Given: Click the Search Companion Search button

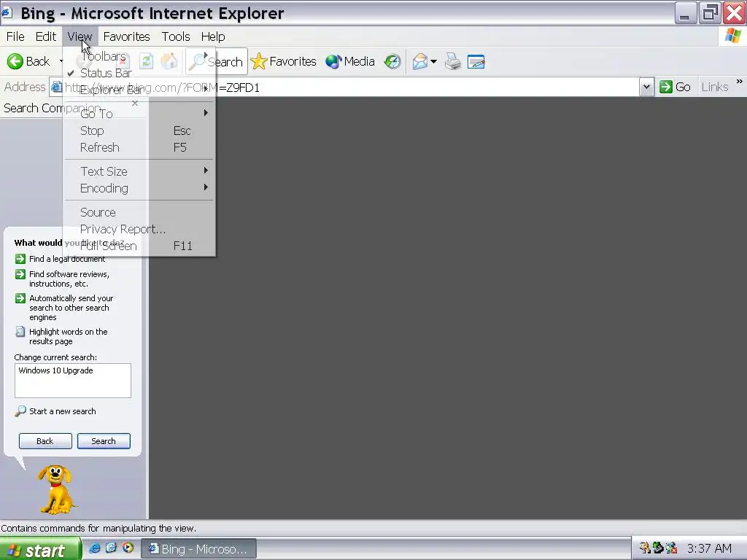Looking at the screenshot, I should pos(104,441).
